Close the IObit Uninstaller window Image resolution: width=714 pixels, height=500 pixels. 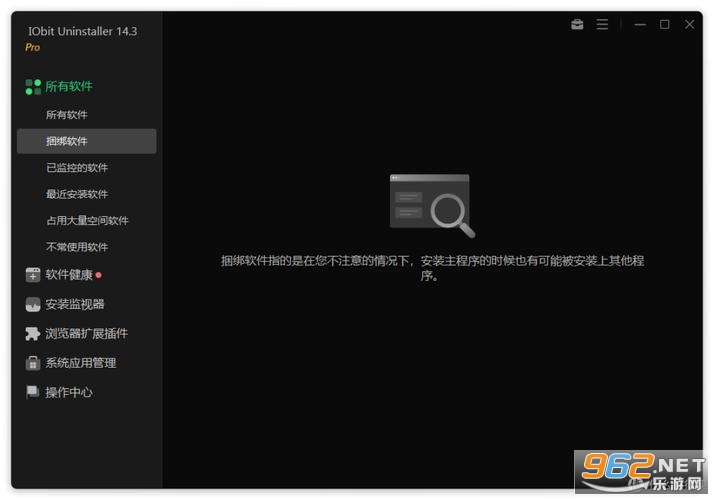click(x=689, y=24)
